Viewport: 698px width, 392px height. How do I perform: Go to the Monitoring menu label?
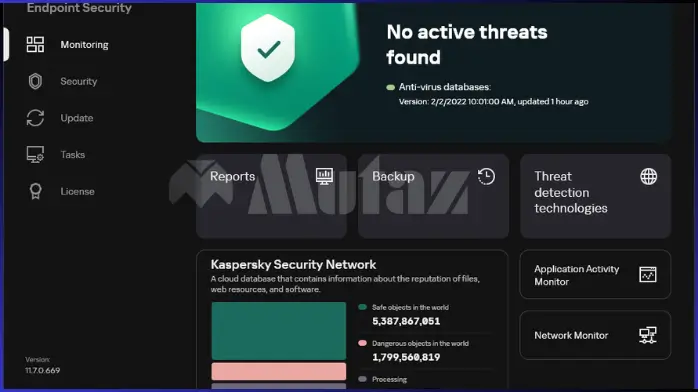click(85, 44)
